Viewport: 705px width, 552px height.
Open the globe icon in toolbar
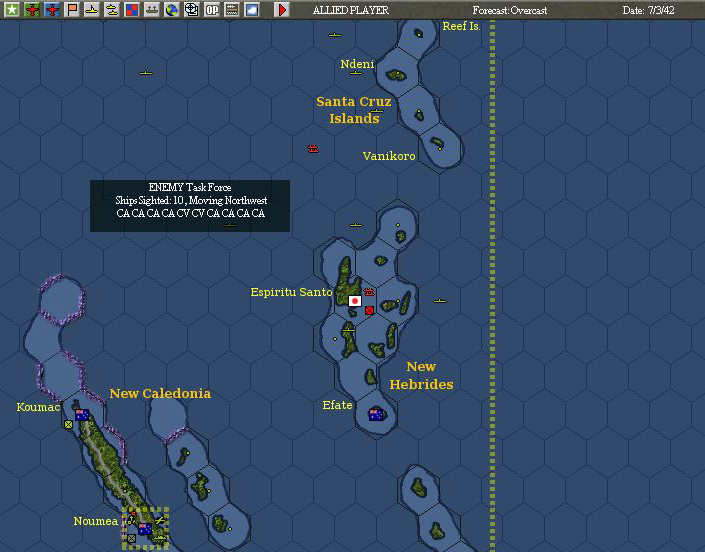[172, 9]
